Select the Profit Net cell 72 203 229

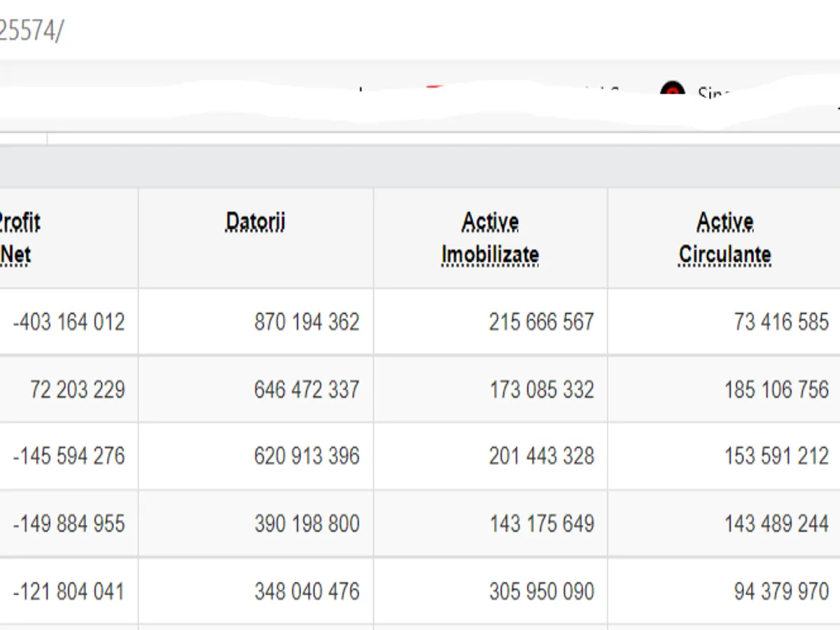77,389
